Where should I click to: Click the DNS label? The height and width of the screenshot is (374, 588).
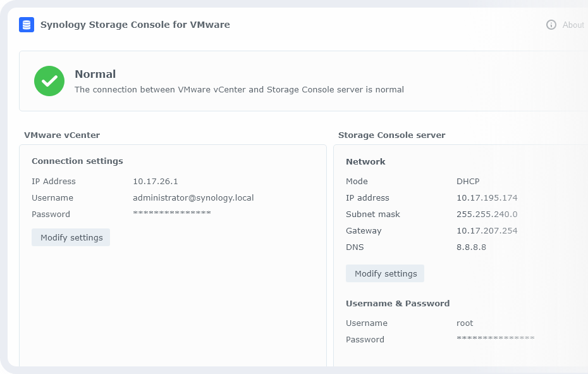pos(355,247)
